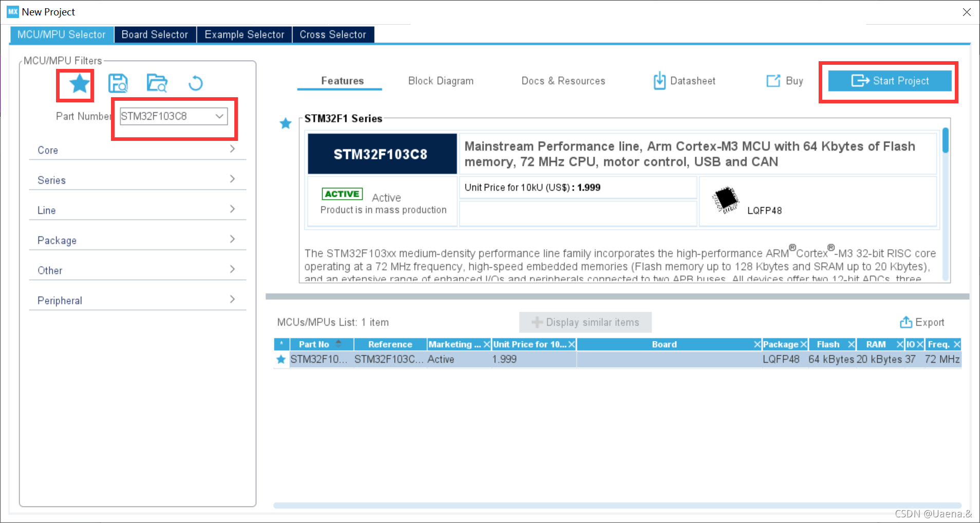The width and height of the screenshot is (980, 523).
Task: Remove the Board column via its X
Action: tap(757, 345)
